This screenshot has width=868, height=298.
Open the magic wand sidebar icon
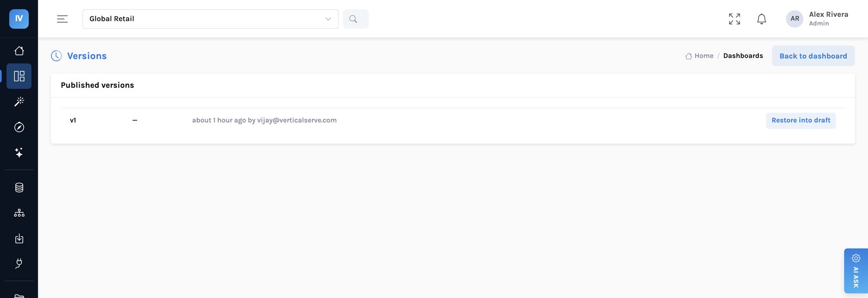[19, 101]
